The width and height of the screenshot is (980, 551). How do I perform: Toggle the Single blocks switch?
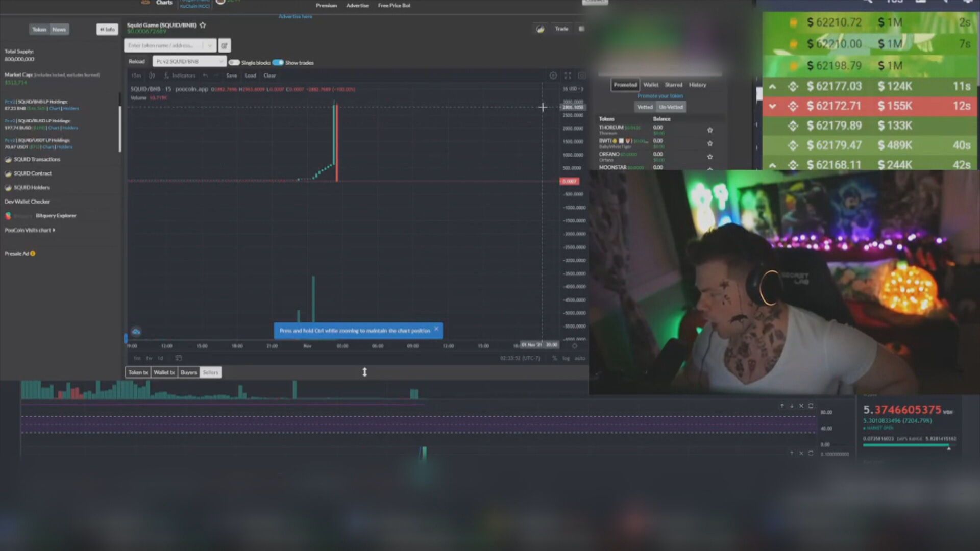pyautogui.click(x=234, y=63)
